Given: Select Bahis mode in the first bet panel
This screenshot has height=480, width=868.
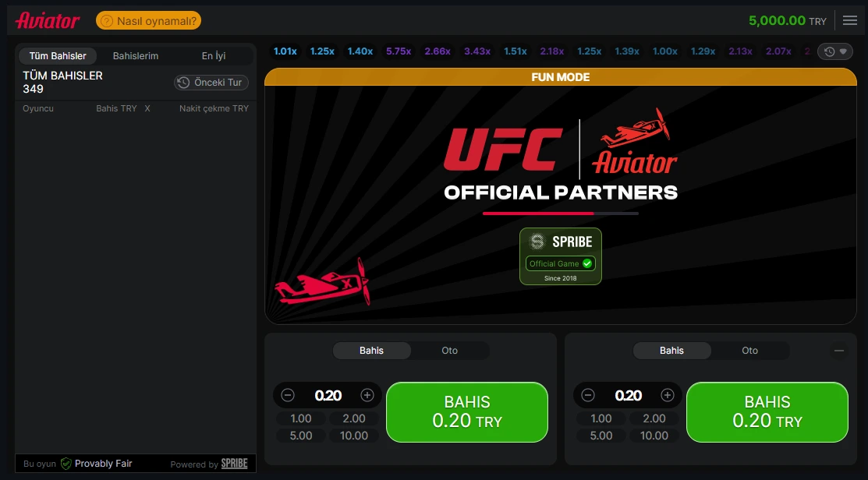Looking at the screenshot, I should click(371, 351).
